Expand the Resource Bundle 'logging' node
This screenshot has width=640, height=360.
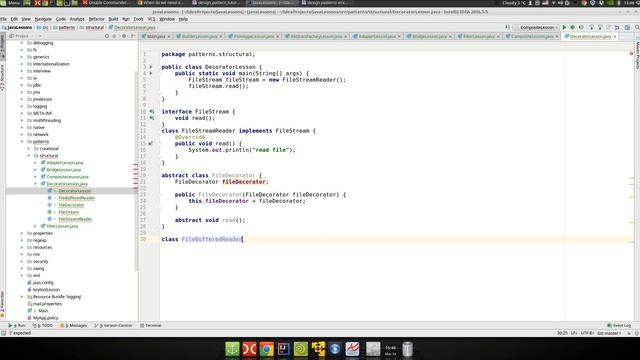click(22, 297)
